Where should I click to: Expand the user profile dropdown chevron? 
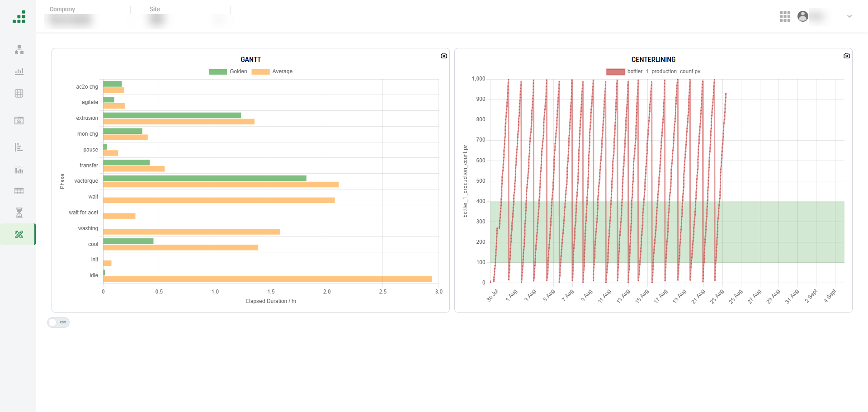click(849, 16)
